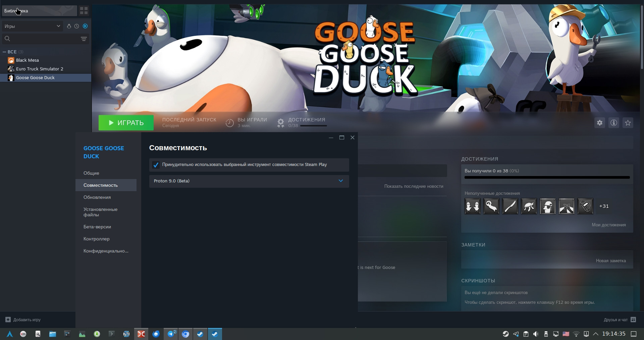Toggle the ready-to-play filter icon
Screen dimensions: 644x340
85,26
